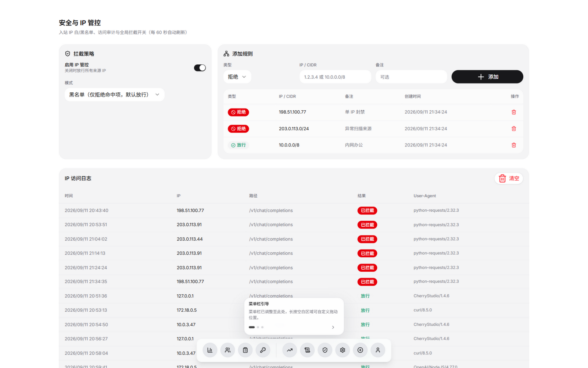Viewport: 588px width, 368px height.
Task: Click CherryStudio/1.4.6 agent in 20:56:27 row
Action: pos(431,339)
